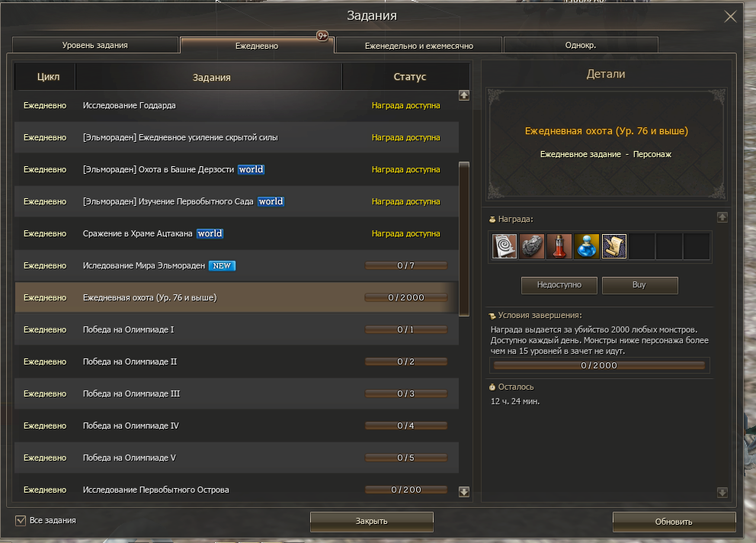Click the parchment with quill reward icon
Image resolution: width=756 pixels, height=543 pixels.
click(614, 246)
